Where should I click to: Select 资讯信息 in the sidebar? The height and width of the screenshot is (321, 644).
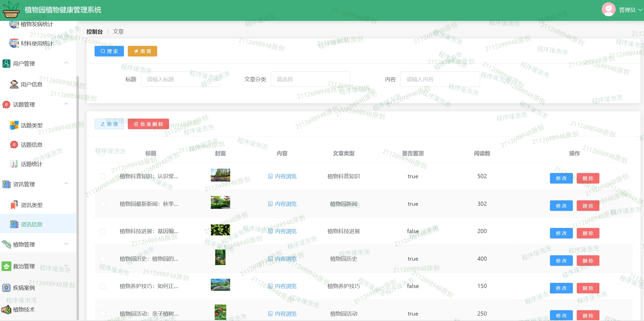31,224
